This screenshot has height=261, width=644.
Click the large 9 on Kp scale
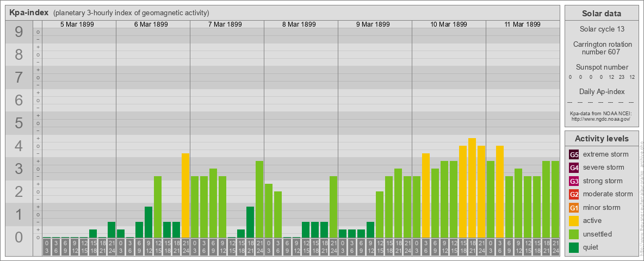click(19, 32)
